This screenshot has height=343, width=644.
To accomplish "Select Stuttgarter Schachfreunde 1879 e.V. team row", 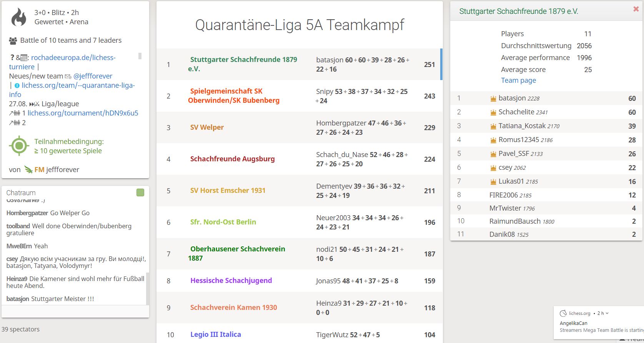I will 300,64.
